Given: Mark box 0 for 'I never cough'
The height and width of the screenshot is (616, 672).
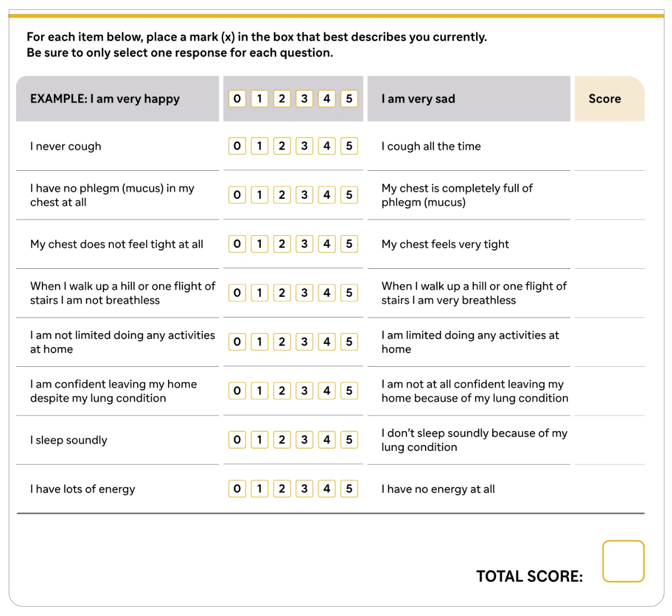Looking at the screenshot, I should [237, 146].
